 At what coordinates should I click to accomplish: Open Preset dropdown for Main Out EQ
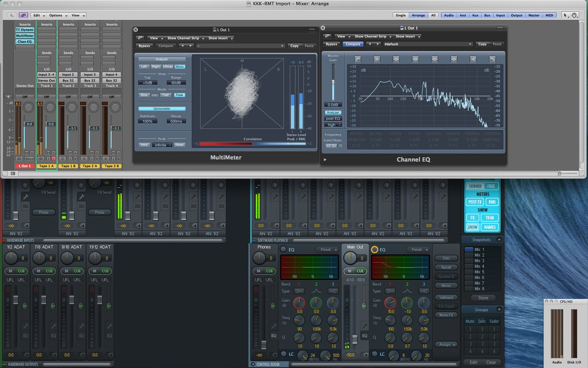[x=418, y=249]
